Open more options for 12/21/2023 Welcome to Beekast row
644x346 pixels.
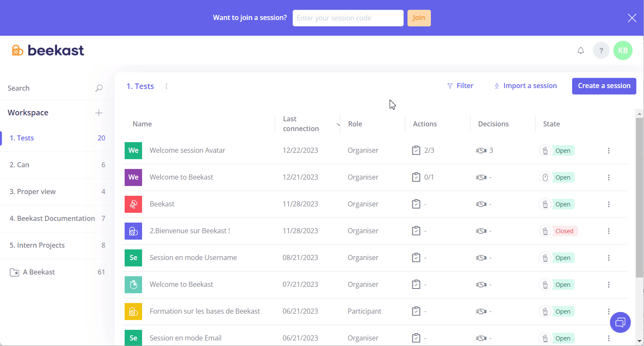point(609,177)
